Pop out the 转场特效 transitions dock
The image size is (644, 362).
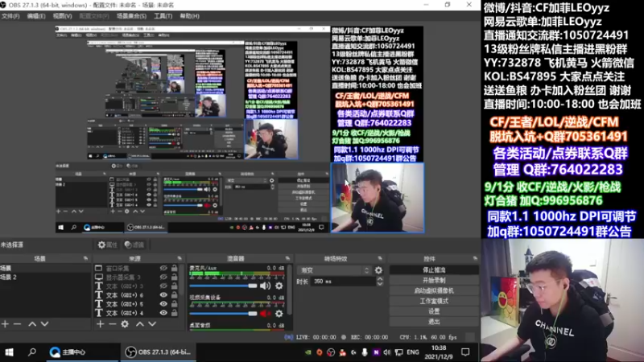(380, 258)
